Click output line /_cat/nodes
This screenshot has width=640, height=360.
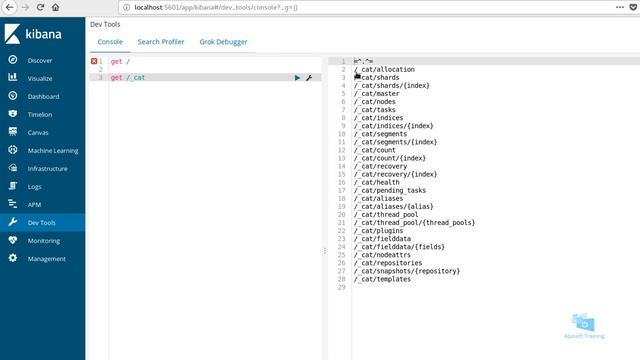375,102
